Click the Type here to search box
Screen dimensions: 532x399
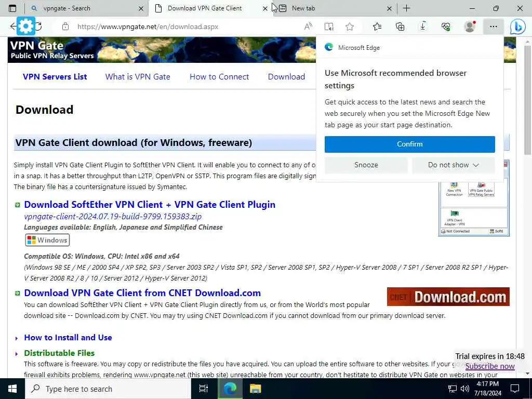coord(108,389)
